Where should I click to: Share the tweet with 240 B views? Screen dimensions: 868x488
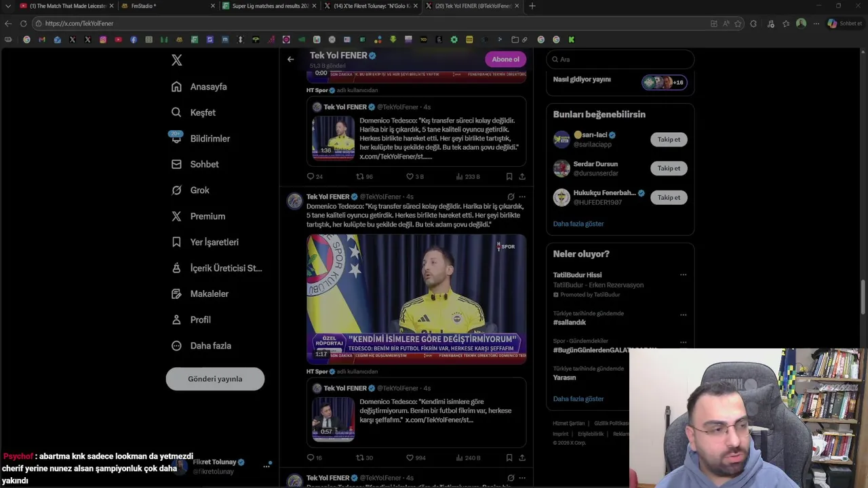pyautogui.click(x=522, y=457)
